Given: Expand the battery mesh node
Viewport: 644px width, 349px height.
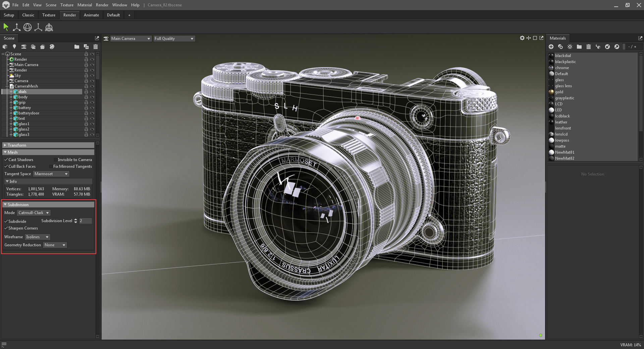Looking at the screenshot, I should tap(11, 108).
